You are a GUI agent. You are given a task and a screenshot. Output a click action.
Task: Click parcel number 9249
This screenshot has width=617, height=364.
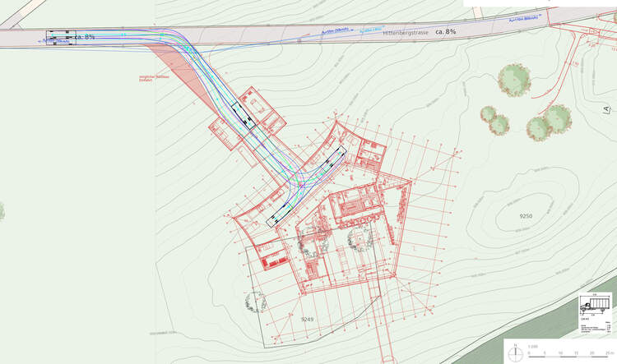point(307,319)
